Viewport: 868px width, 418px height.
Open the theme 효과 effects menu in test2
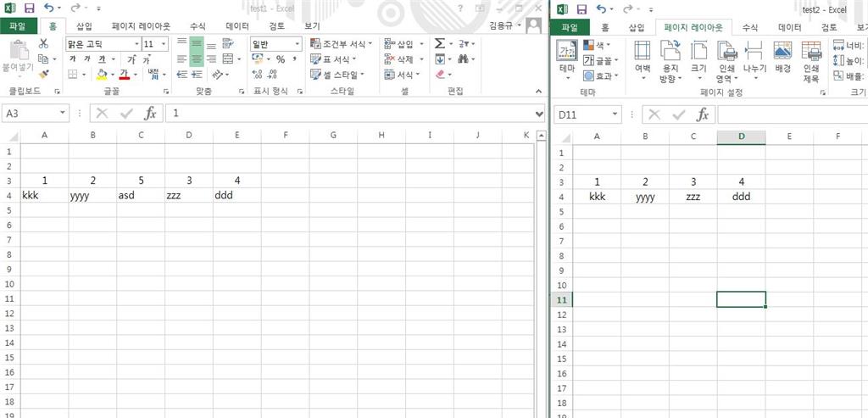click(x=601, y=75)
